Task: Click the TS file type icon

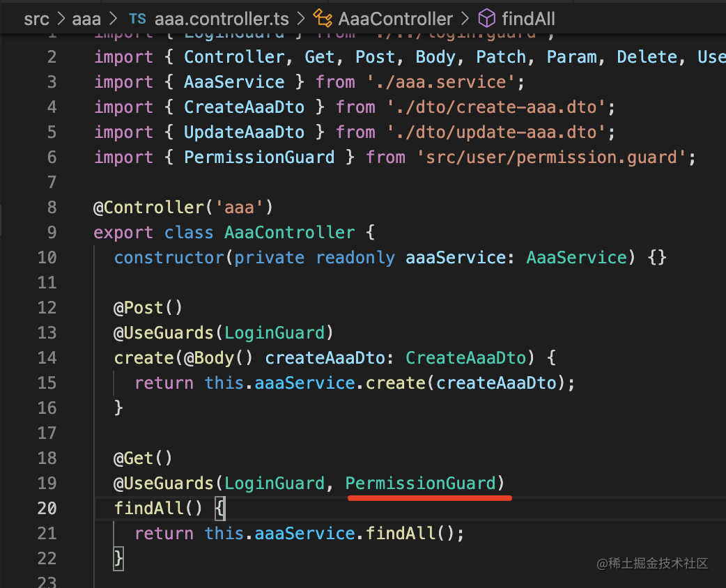Action: pos(137,19)
